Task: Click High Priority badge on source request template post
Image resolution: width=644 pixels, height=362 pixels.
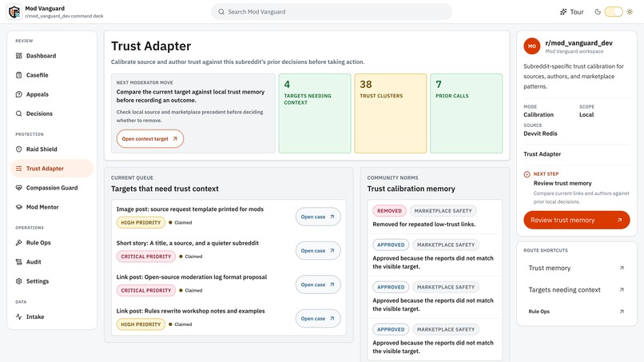Action: (x=141, y=223)
